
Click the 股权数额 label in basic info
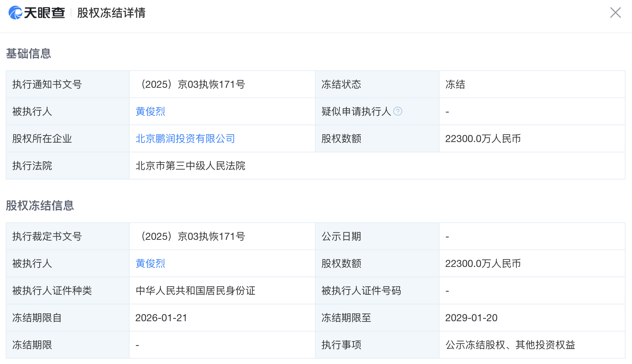341,138
